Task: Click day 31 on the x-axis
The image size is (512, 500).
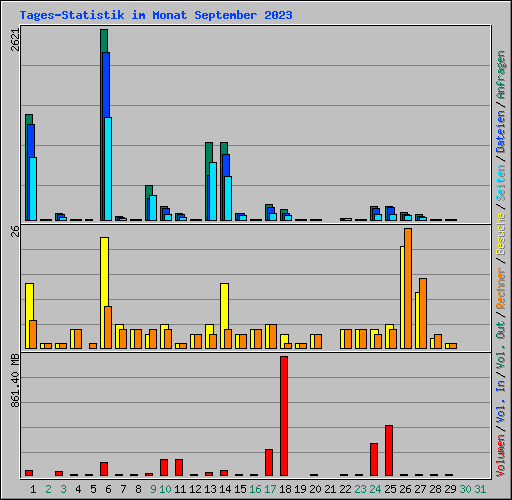Action: tap(480, 489)
